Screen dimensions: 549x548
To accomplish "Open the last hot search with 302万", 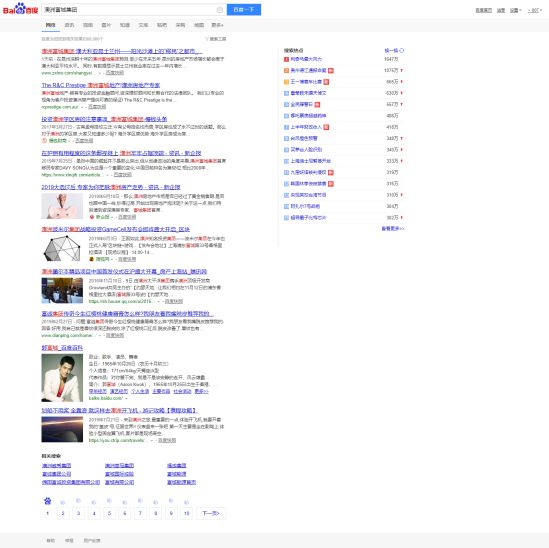I will pyautogui.click(x=308, y=217).
